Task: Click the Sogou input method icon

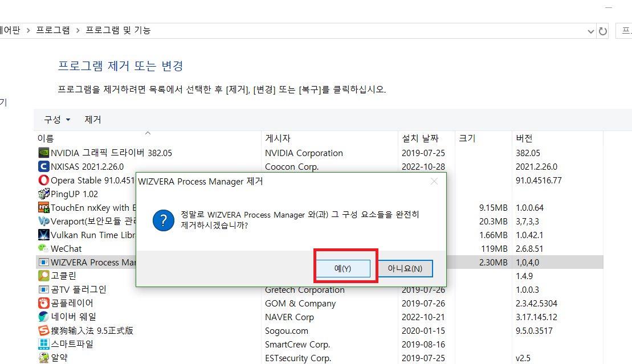Action: (43, 330)
